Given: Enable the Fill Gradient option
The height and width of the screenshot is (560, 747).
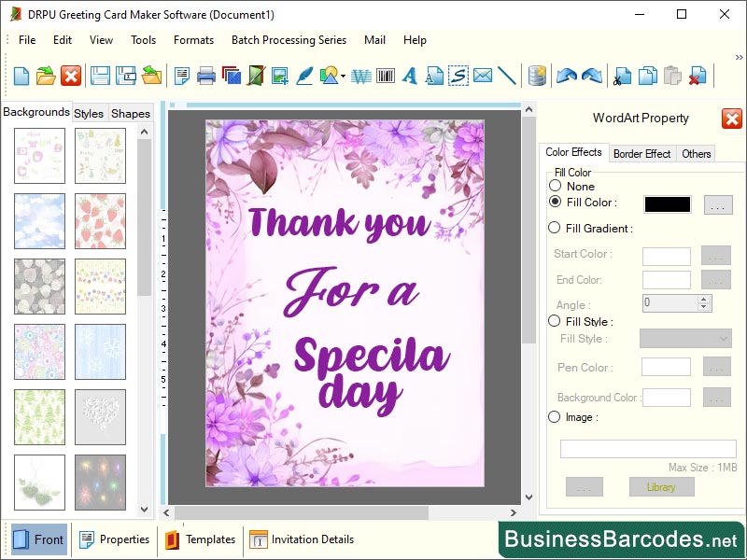Looking at the screenshot, I should (556, 228).
